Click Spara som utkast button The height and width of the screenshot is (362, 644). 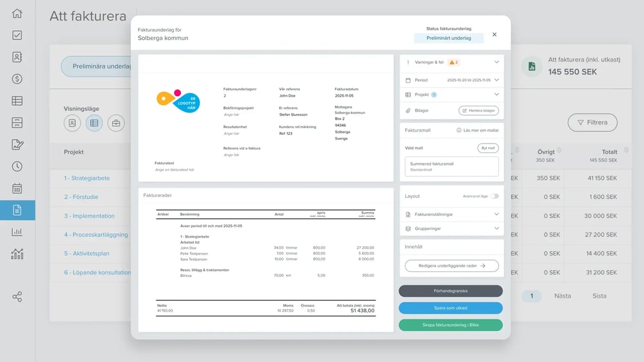(x=450, y=308)
